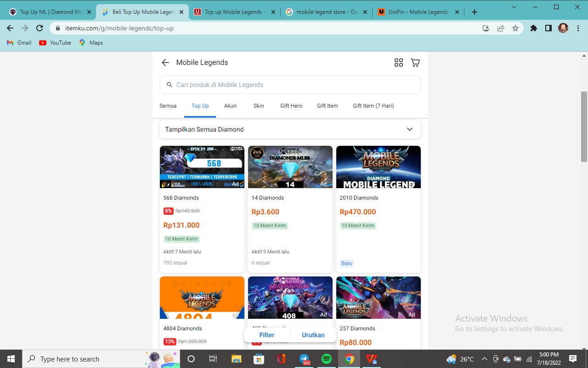Open the Windows Start menu
The height and width of the screenshot is (368, 588).
coord(11,359)
